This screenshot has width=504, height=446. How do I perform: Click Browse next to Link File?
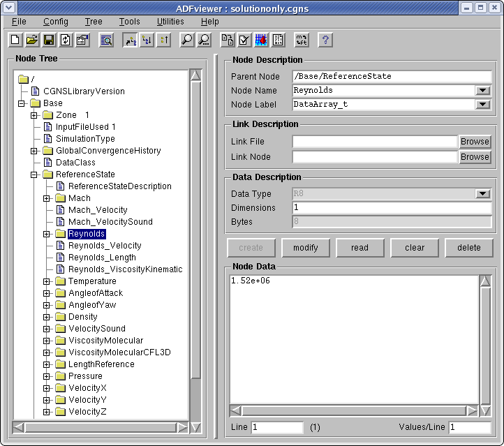tap(475, 142)
